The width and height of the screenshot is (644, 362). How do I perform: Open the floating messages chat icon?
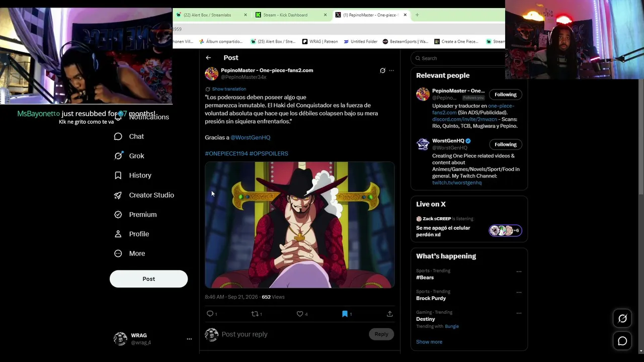pyautogui.click(x=622, y=341)
